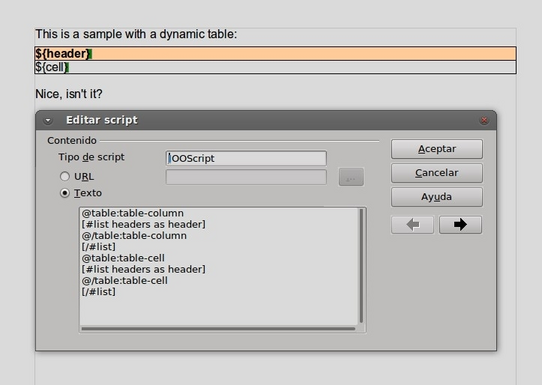Click the ${cell} table row
This screenshot has width=542, height=385.
pyautogui.click(x=275, y=67)
